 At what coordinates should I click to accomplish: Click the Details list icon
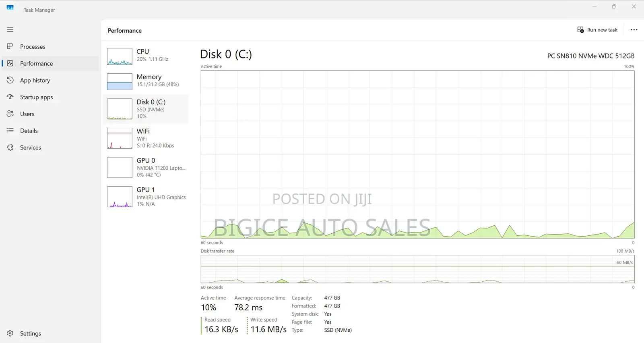10,131
